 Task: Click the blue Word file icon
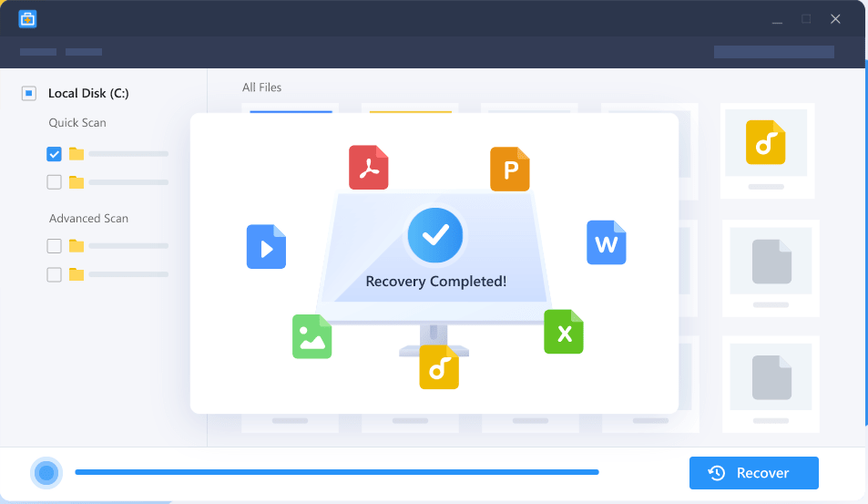point(607,242)
